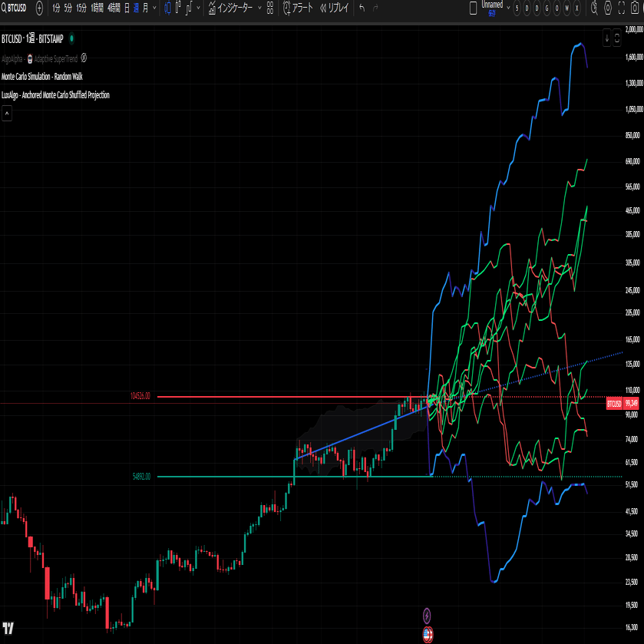Click the compare/add symbol plus icon
This screenshot has height=644, width=644.
click(39, 8)
